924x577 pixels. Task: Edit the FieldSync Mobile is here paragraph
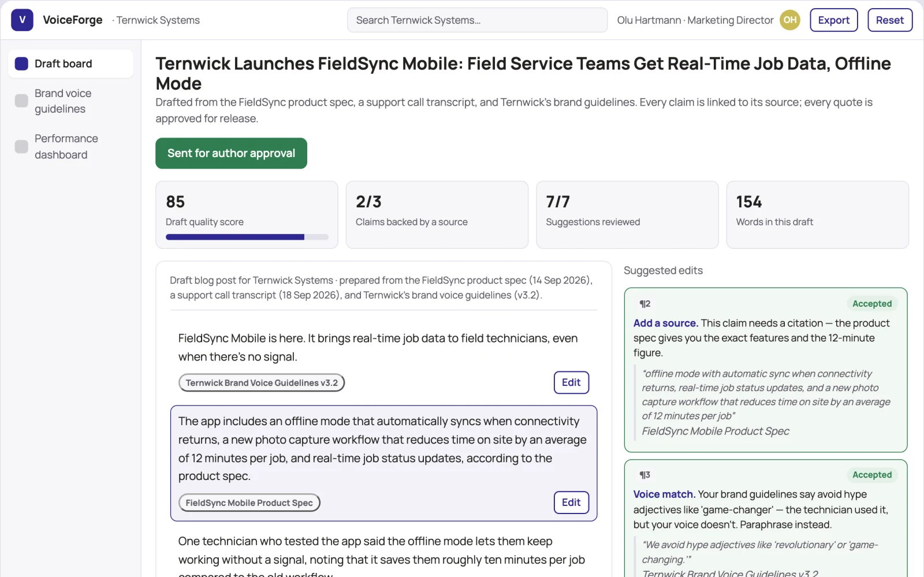pos(571,382)
